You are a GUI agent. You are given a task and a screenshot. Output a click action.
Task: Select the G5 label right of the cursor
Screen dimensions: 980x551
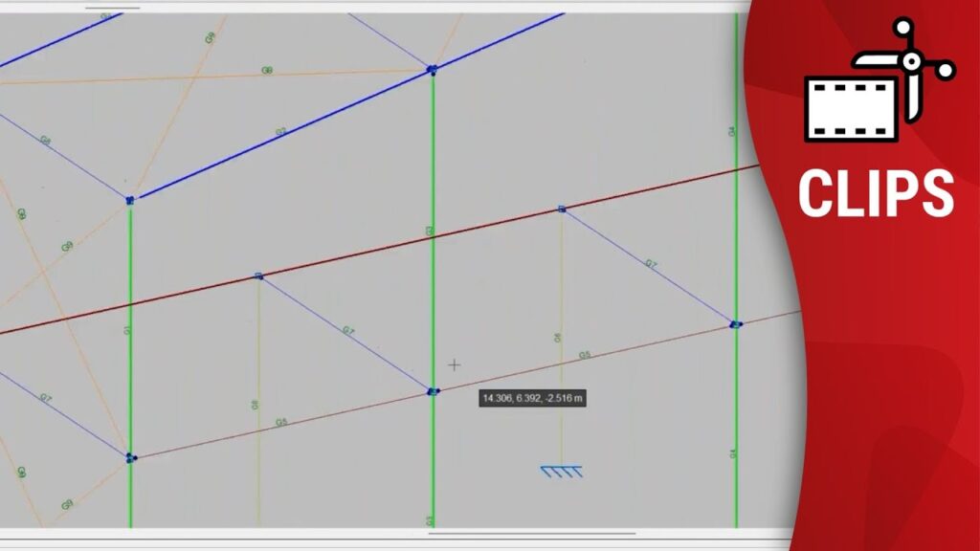tap(584, 355)
